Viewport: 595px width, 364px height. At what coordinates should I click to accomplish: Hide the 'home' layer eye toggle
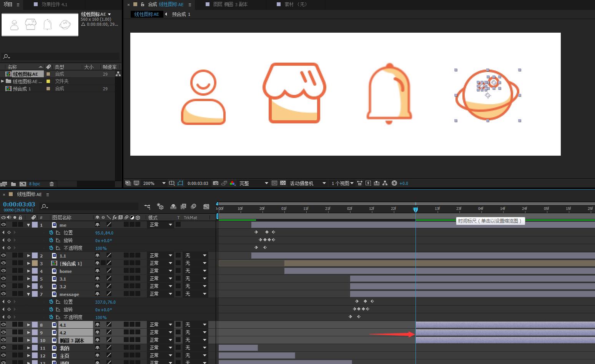click(x=3, y=271)
